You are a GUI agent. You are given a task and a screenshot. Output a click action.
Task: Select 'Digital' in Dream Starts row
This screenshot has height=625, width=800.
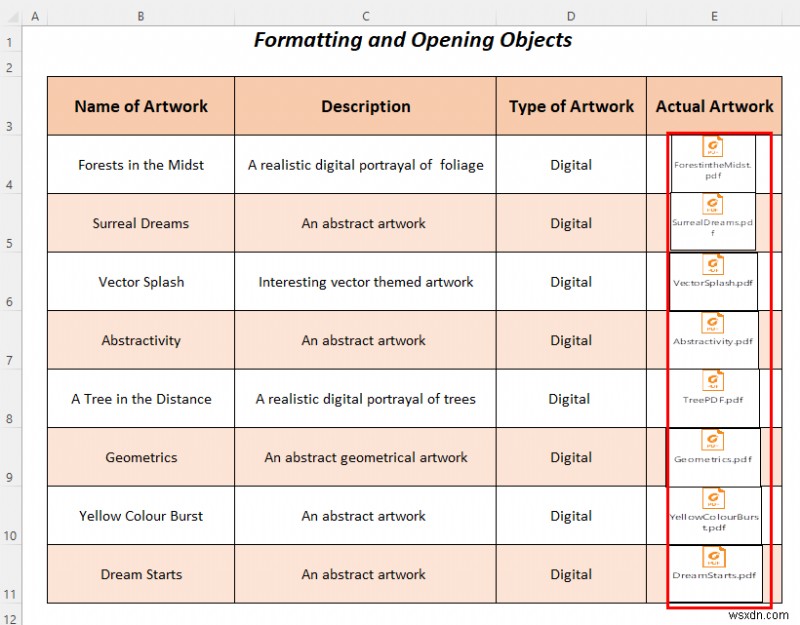pos(571,574)
